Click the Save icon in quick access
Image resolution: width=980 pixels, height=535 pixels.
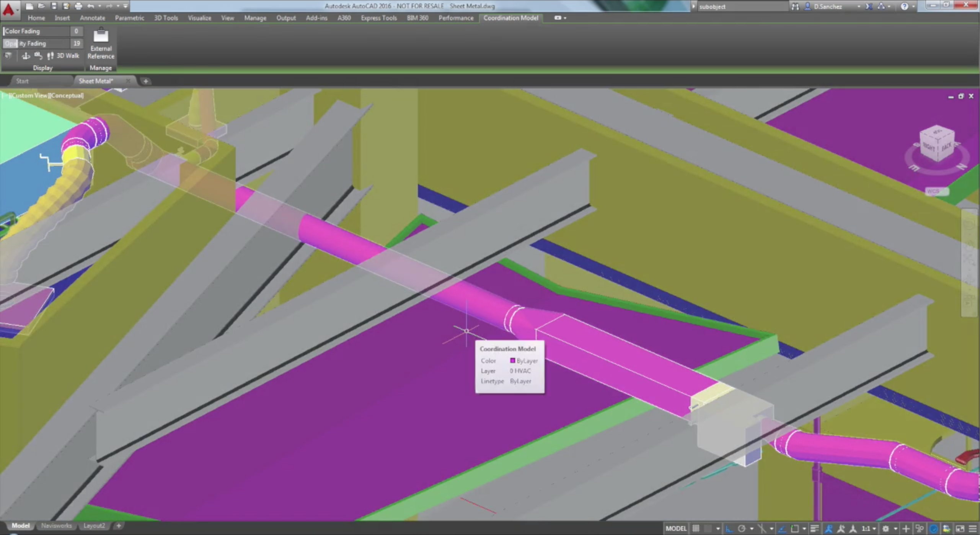coord(54,6)
